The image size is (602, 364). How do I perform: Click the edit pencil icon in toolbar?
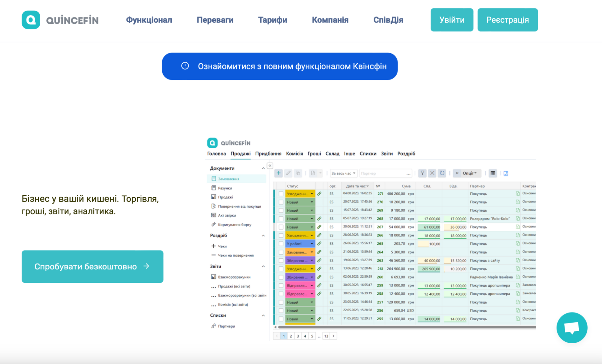click(x=288, y=173)
